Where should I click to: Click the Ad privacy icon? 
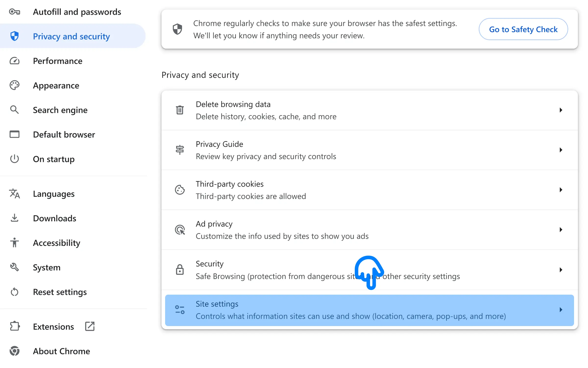tap(180, 229)
